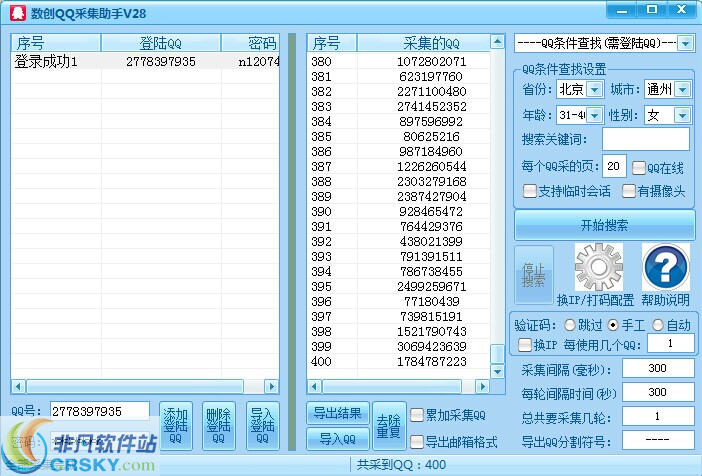Click the 密码 column header
Viewport: 702px width, 476px height.
(251, 43)
